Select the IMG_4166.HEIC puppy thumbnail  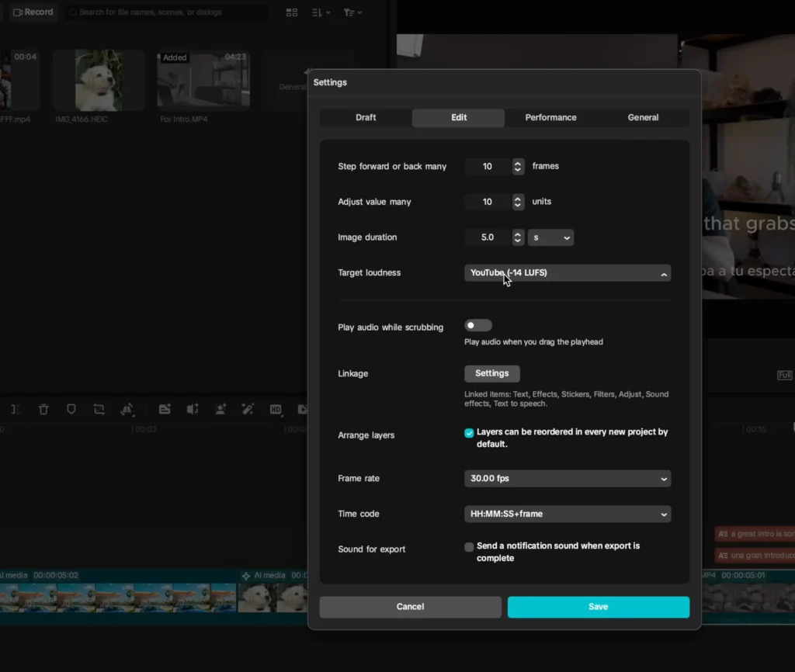tap(99, 80)
